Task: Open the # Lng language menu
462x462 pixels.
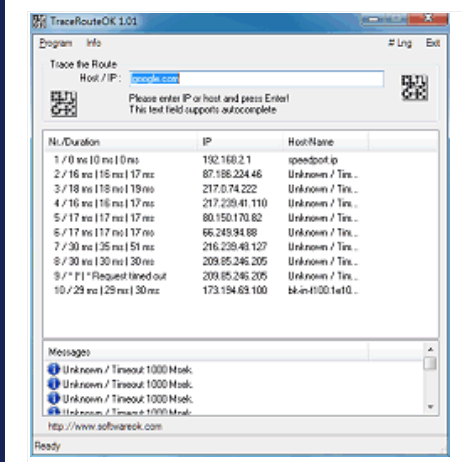Action: tap(400, 43)
